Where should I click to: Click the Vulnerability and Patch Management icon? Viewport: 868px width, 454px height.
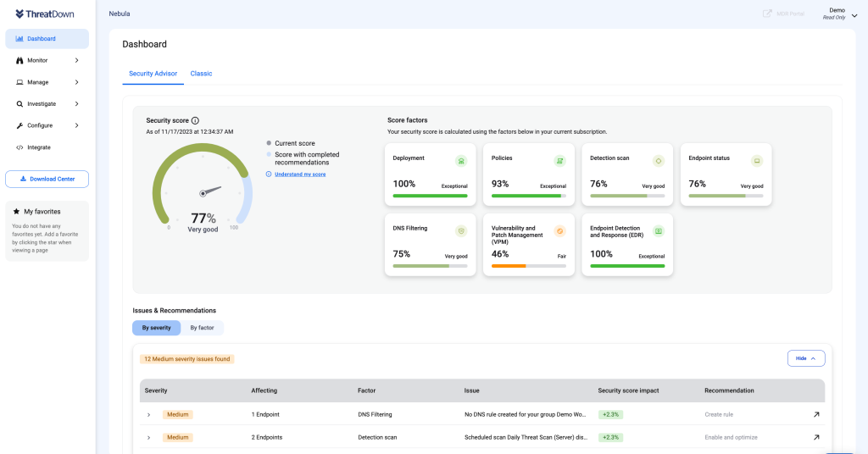[559, 231]
